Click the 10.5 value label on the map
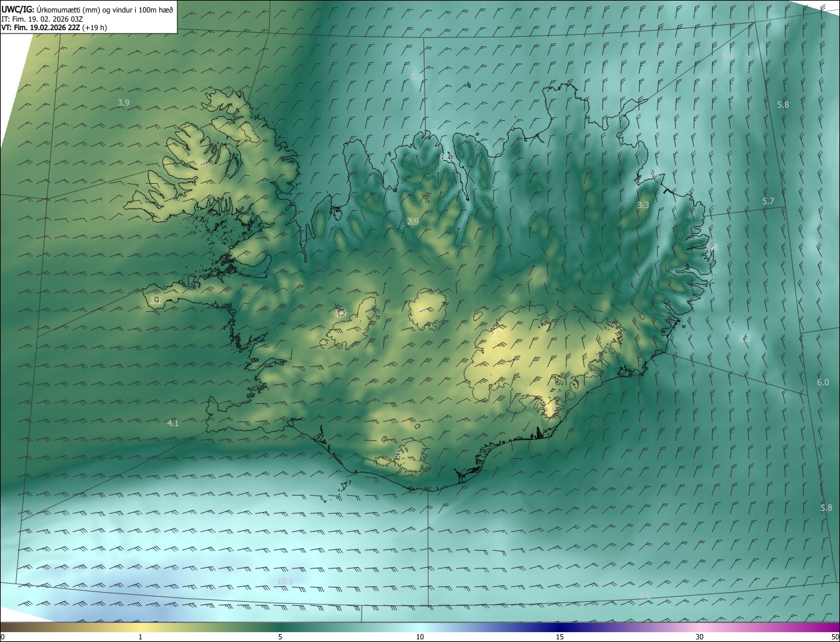This screenshot has height=642, width=840. pyautogui.click(x=285, y=581)
